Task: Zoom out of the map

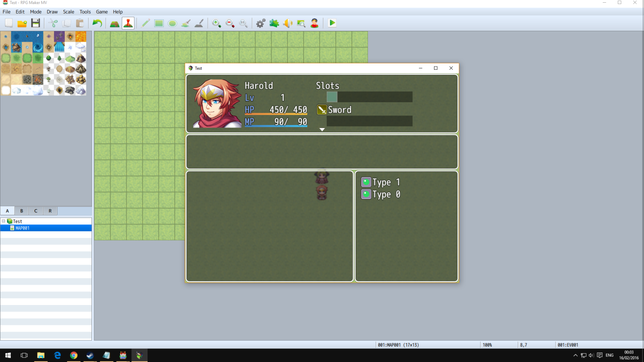Action: pyautogui.click(x=230, y=23)
